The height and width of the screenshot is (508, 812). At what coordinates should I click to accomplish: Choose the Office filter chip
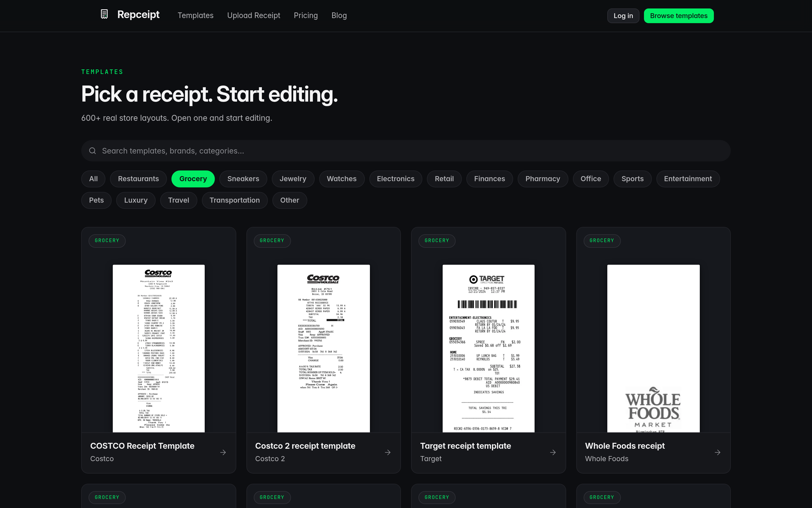point(591,179)
